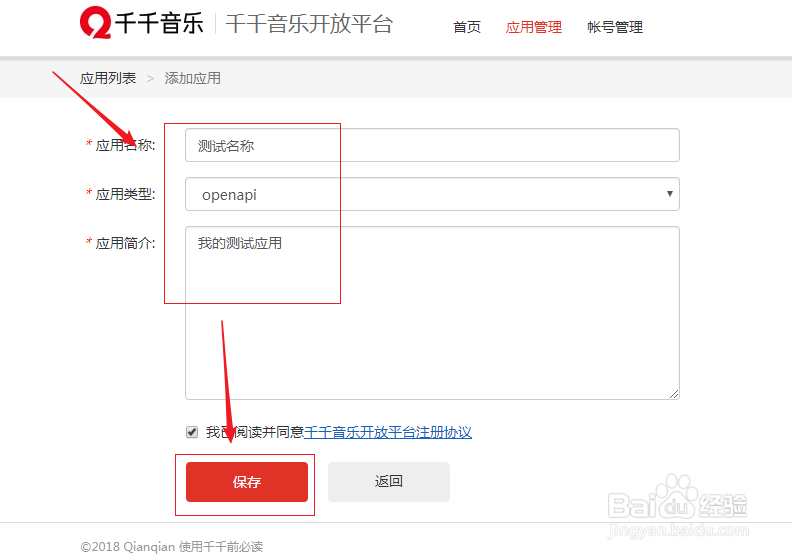Click the 返回 button
This screenshot has width=792, height=558.
click(x=389, y=482)
